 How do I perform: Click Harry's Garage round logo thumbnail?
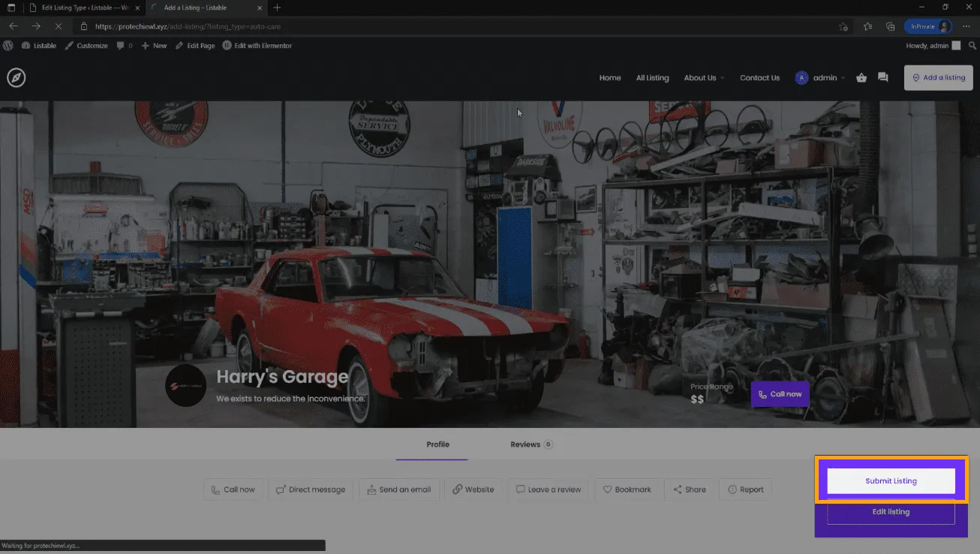[x=185, y=386]
